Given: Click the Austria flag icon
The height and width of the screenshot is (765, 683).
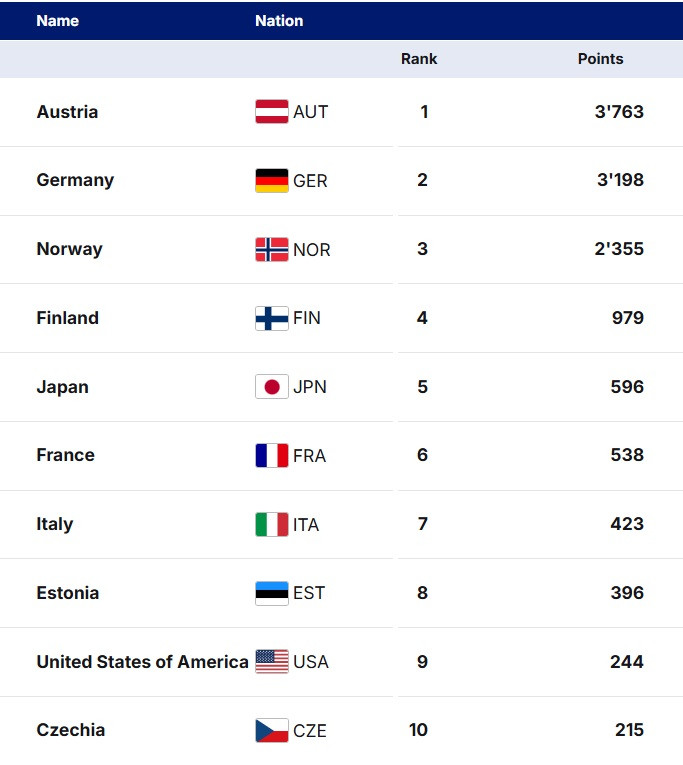Looking at the screenshot, I should 272,112.
